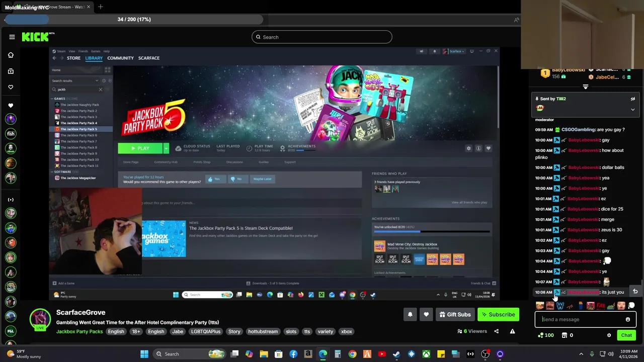Screen dimensions: 644x362
Task: Open the P&L channel avatar in sidebar
Action: coord(11,331)
